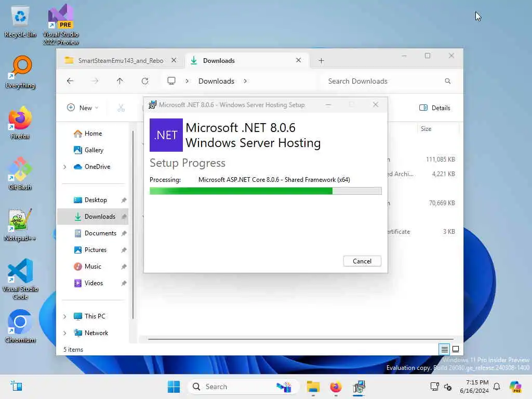The width and height of the screenshot is (532, 399).
Task: Click the horizontal scrollbar in Explorer
Action: 301,339
